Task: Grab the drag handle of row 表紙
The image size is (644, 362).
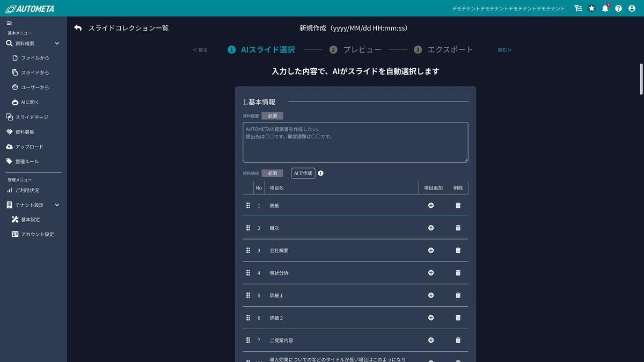Action: (x=248, y=205)
